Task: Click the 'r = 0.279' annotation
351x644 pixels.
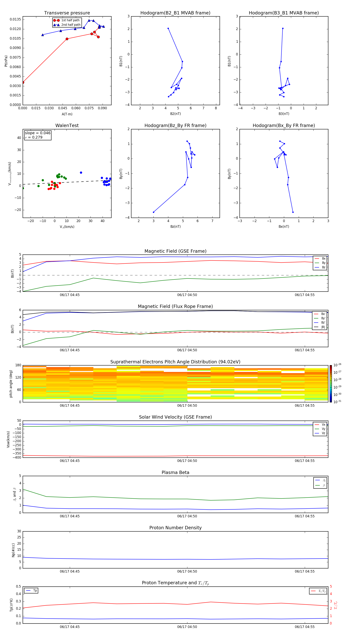Action: point(34,137)
